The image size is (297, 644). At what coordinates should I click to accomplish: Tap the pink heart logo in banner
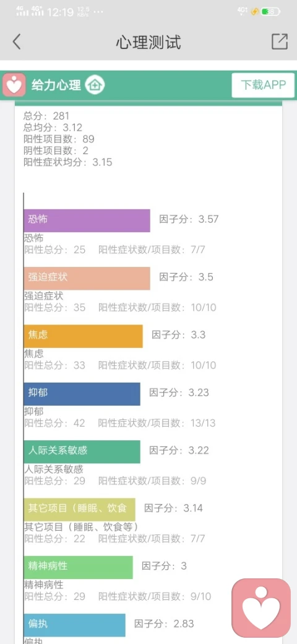point(14,85)
